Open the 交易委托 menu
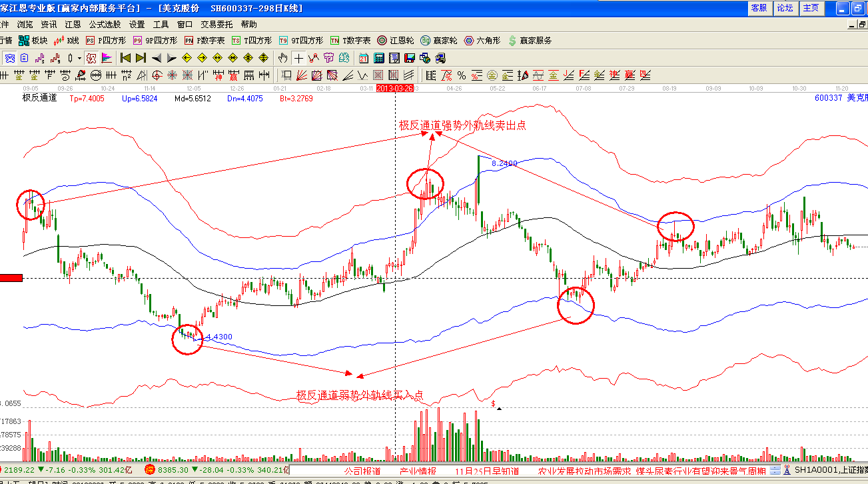868x484 pixels. point(217,25)
